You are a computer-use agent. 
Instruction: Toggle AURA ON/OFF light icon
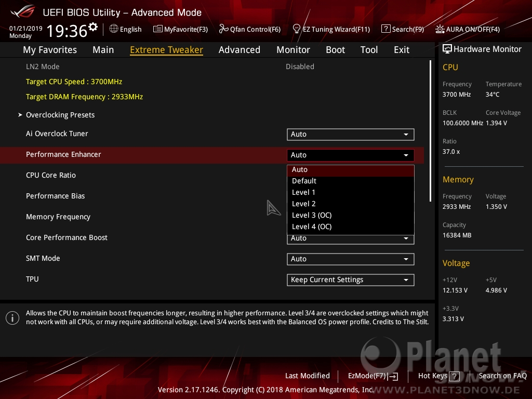440,29
